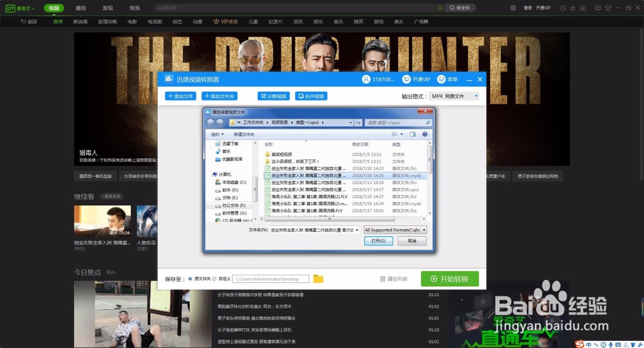Select 音乐 in navigation pane
This screenshot has height=348, width=644.
[x=223, y=151]
